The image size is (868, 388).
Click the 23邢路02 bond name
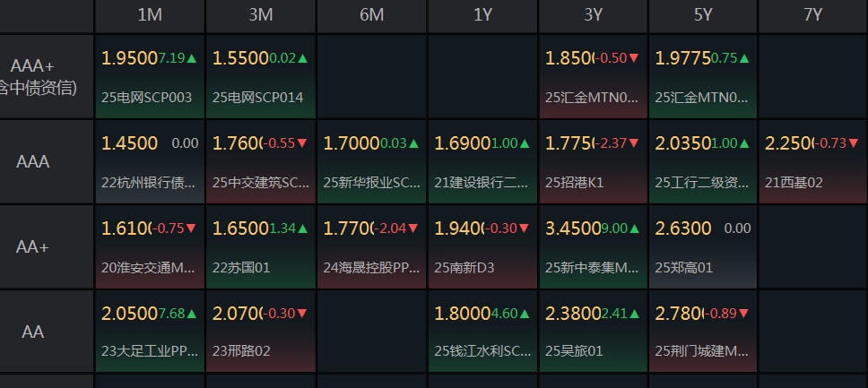click(241, 351)
